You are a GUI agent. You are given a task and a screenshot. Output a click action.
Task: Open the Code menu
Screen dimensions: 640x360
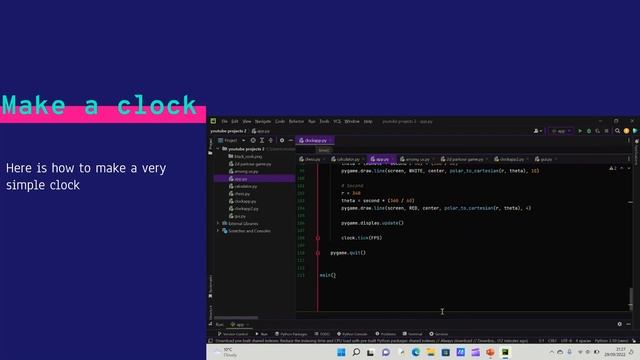click(x=280, y=121)
